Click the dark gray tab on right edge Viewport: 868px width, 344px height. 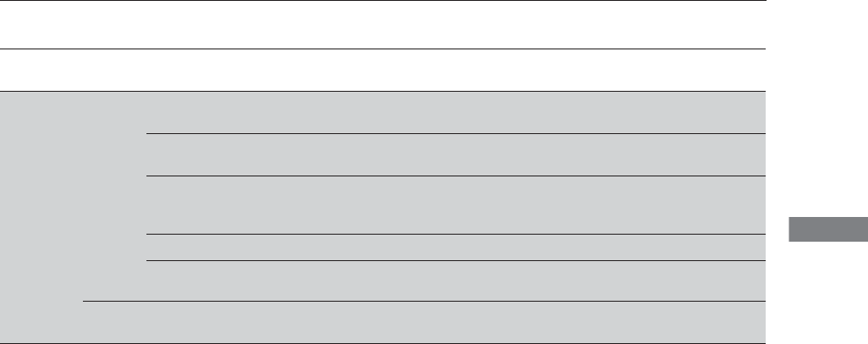tap(828, 229)
